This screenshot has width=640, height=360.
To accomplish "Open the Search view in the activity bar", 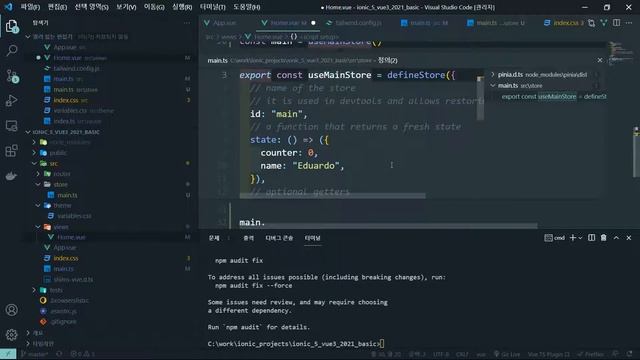I will click(12, 51).
